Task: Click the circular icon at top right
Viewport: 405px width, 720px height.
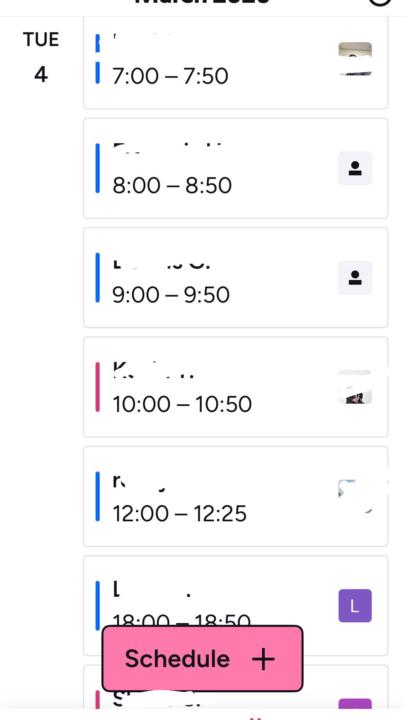Action: tap(380, 3)
